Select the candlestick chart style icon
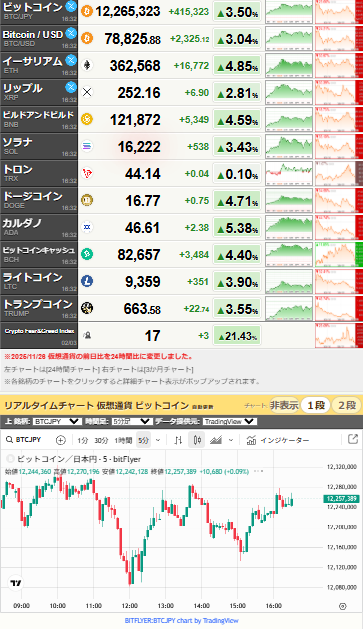Image resolution: width=363 pixels, height=629 pixels. tap(197, 440)
